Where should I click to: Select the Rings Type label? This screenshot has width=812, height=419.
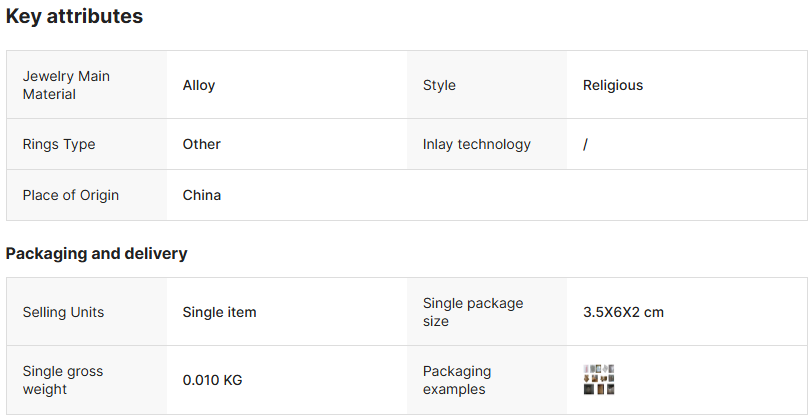[59, 144]
